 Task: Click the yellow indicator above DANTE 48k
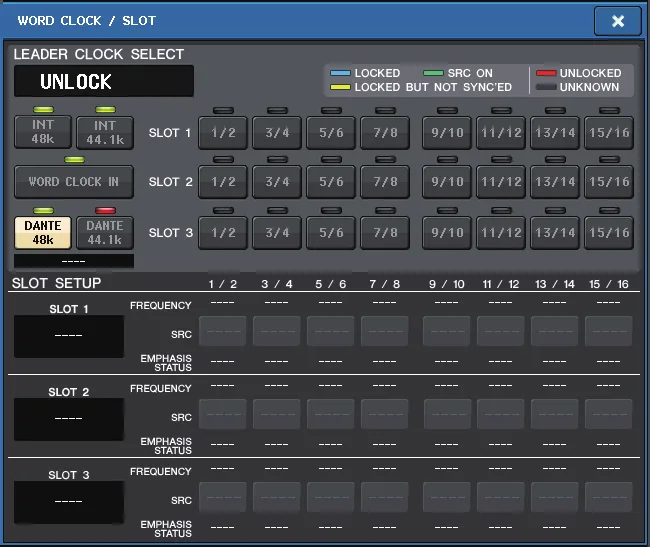point(44,211)
